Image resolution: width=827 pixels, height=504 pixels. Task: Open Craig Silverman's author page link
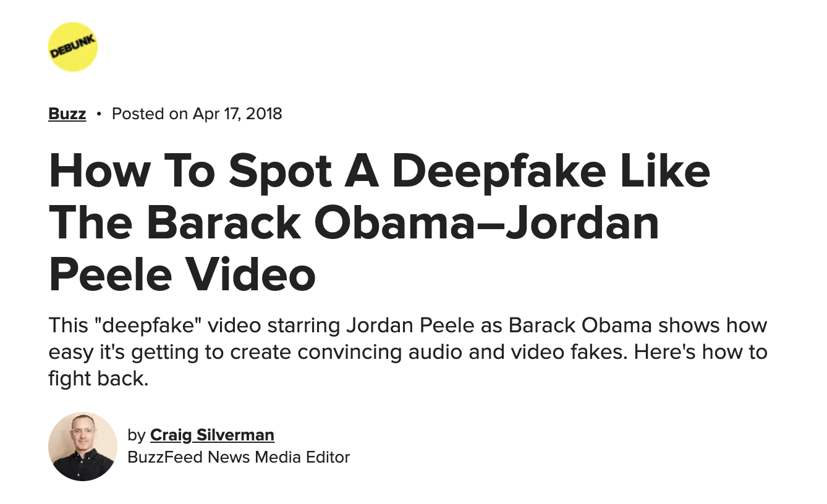click(x=212, y=435)
